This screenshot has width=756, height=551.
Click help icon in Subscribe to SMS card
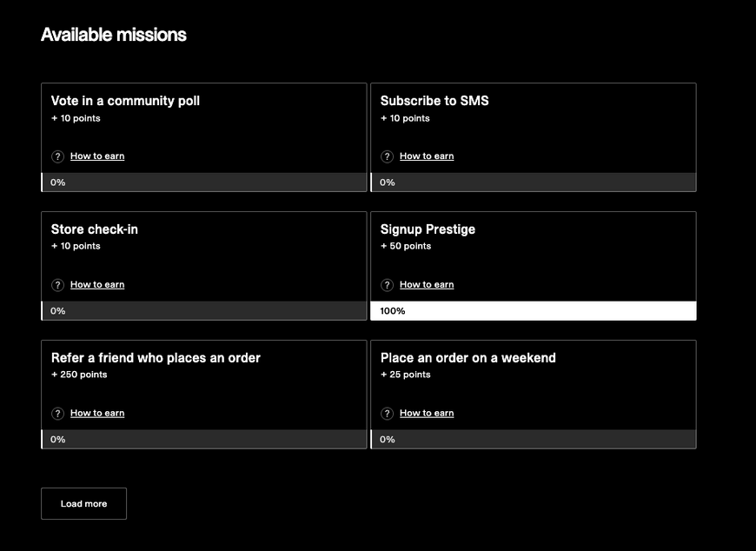click(388, 156)
